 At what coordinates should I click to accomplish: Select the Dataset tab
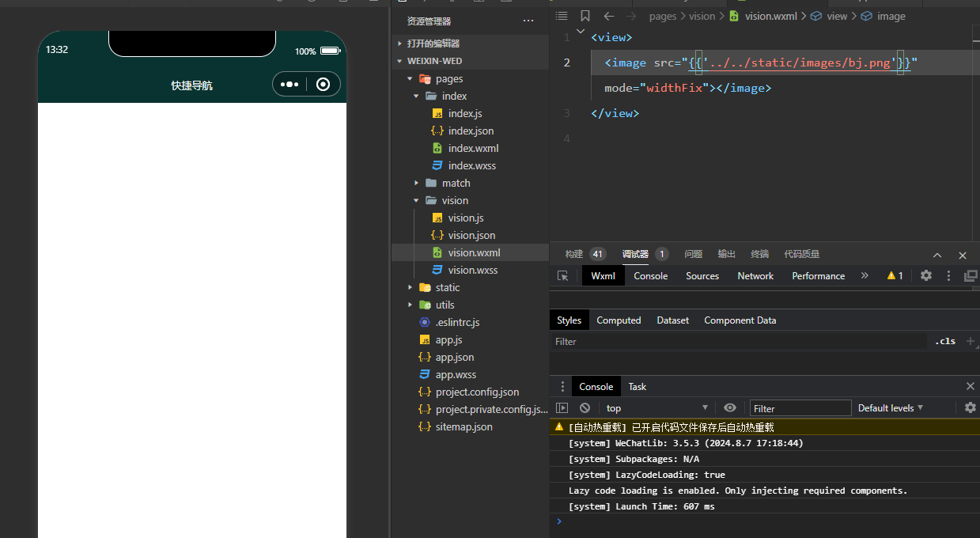click(x=672, y=320)
